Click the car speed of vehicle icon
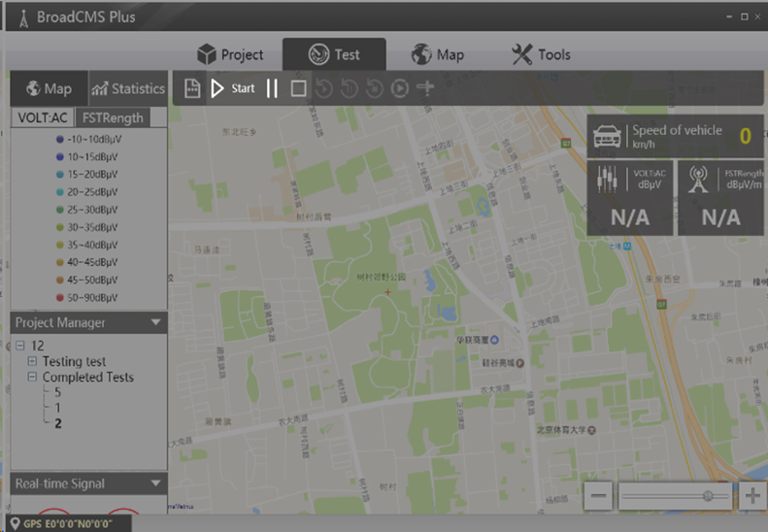 (x=609, y=136)
